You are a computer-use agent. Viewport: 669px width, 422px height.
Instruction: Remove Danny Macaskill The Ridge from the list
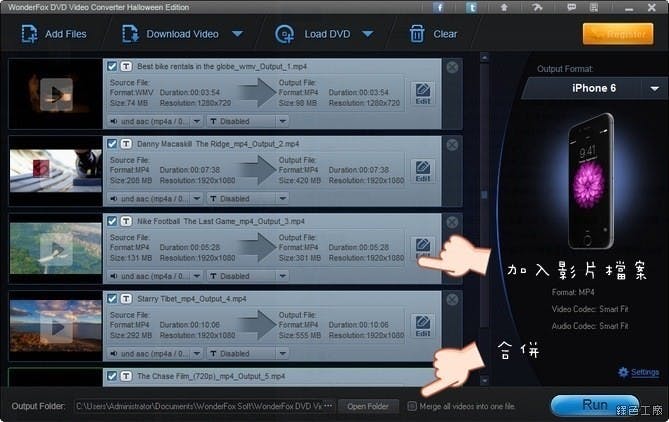click(x=453, y=145)
